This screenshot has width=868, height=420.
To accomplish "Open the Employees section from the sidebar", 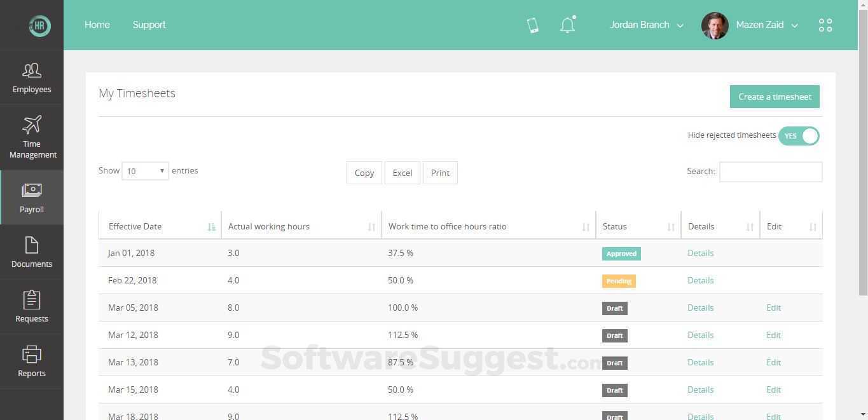I will [x=31, y=78].
